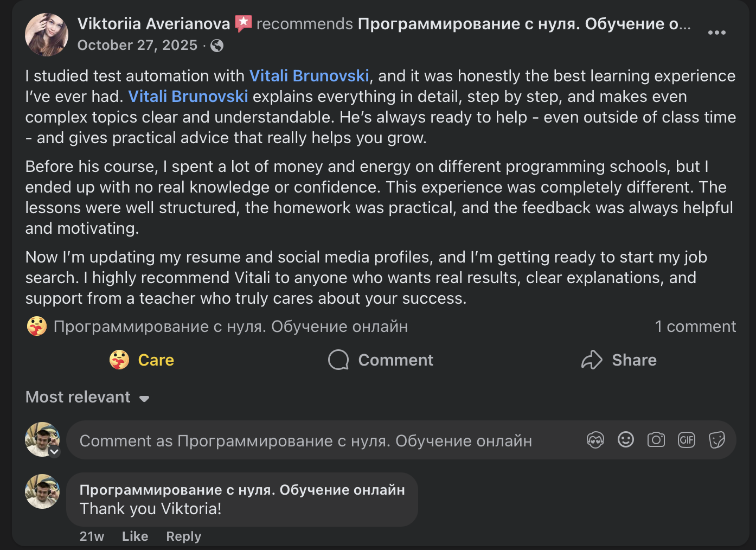Toggle the Care reaction on the post
Viewport: 756px width, 550px height.
tap(141, 360)
